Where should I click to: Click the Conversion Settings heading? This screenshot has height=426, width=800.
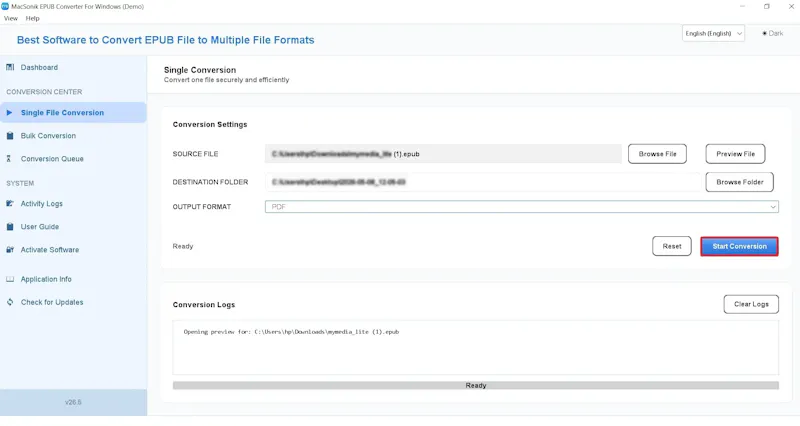(x=210, y=124)
